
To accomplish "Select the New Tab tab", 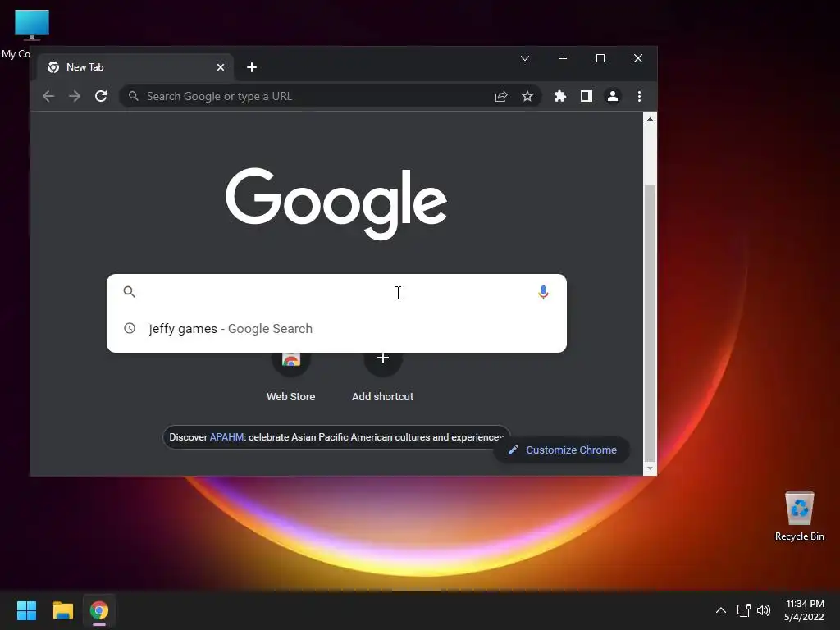I will pos(136,67).
